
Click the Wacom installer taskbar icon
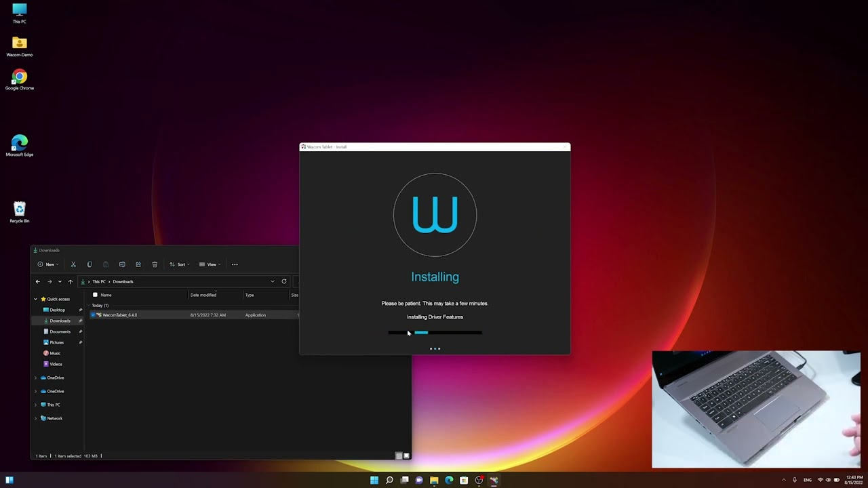(x=494, y=480)
